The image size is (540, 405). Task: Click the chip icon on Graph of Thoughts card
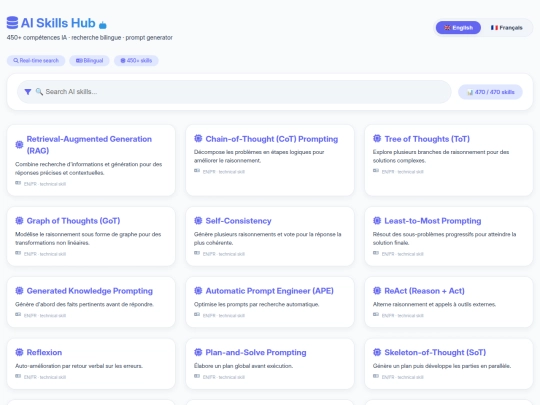[x=19, y=220]
